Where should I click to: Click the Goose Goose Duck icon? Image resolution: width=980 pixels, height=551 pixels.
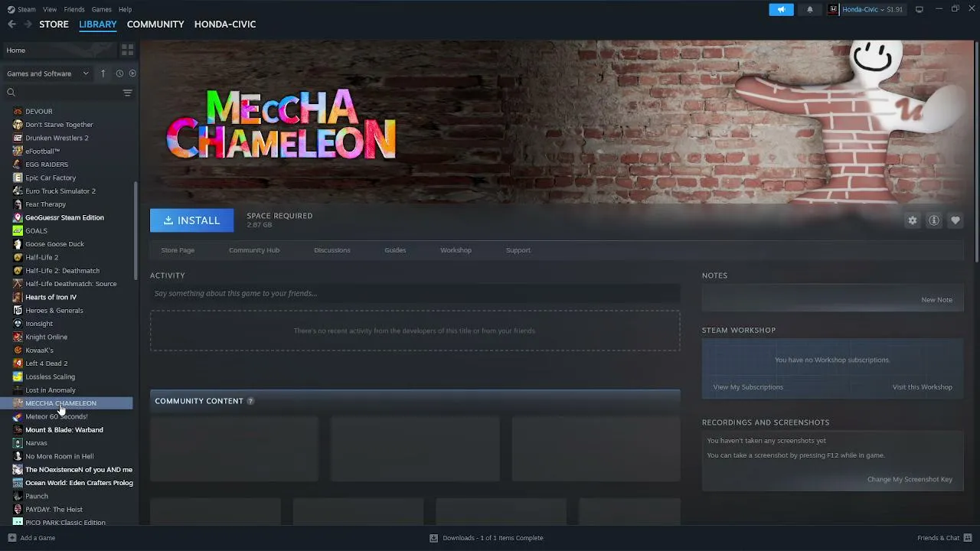pos(18,244)
